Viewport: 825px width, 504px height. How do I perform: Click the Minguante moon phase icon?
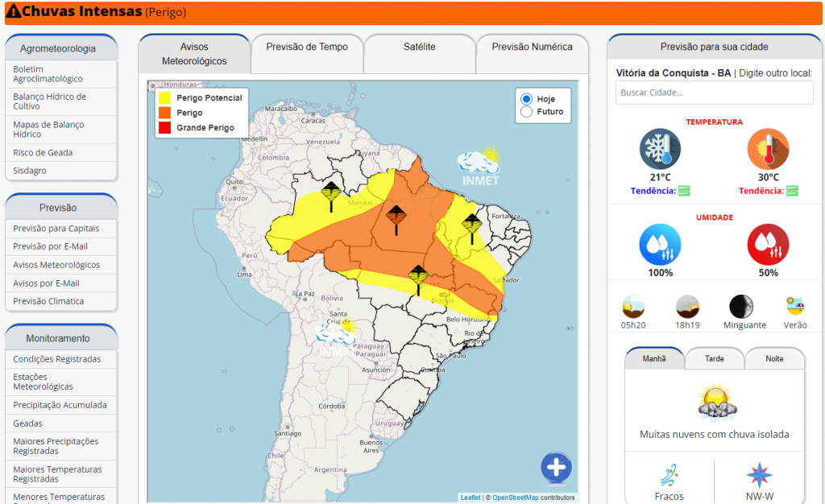(x=741, y=307)
